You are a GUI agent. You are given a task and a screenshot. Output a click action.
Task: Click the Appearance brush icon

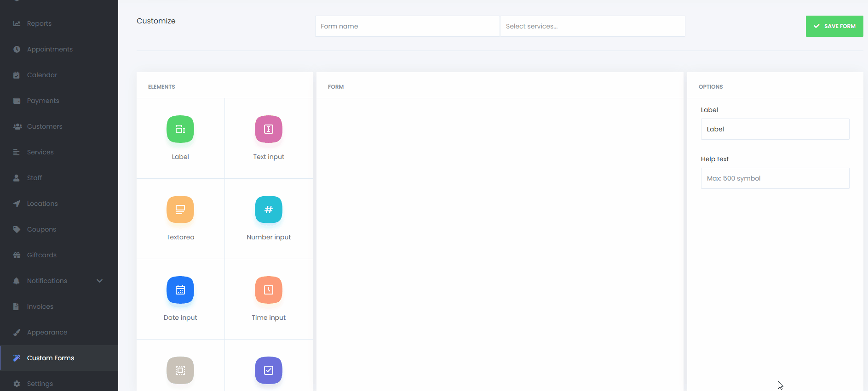pos(17,332)
